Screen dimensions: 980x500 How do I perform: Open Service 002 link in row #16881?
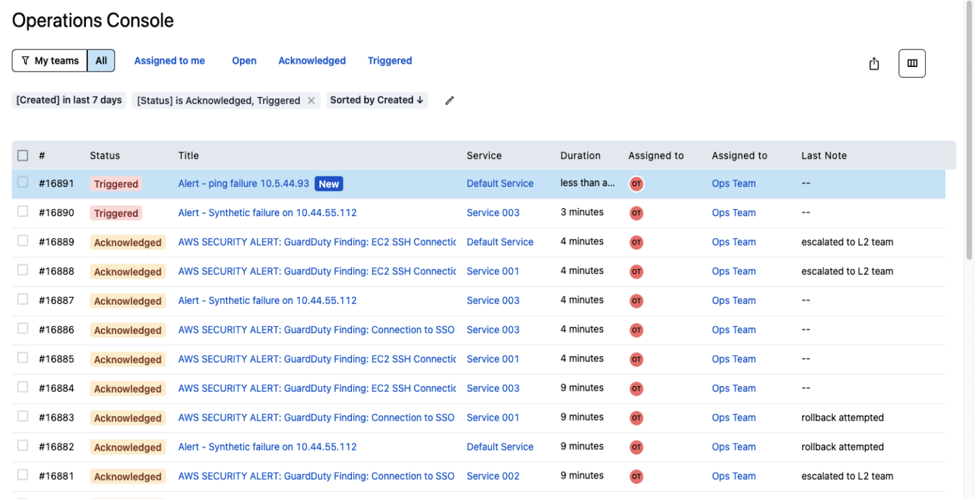[493, 477]
